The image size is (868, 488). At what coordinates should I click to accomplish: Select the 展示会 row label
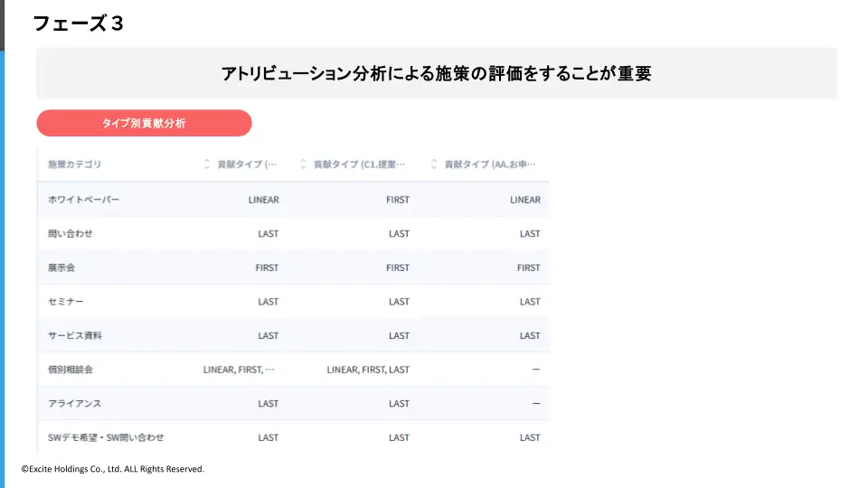(61, 267)
